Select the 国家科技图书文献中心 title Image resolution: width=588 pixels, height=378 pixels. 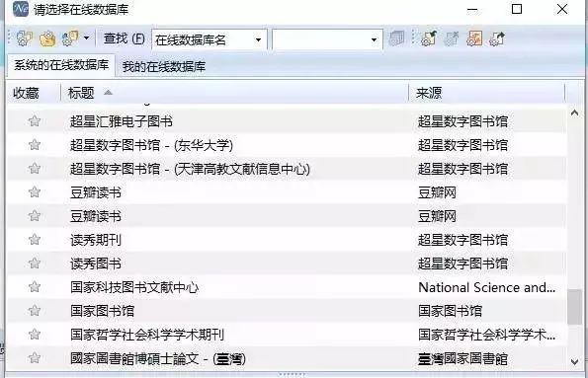(134, 287)
